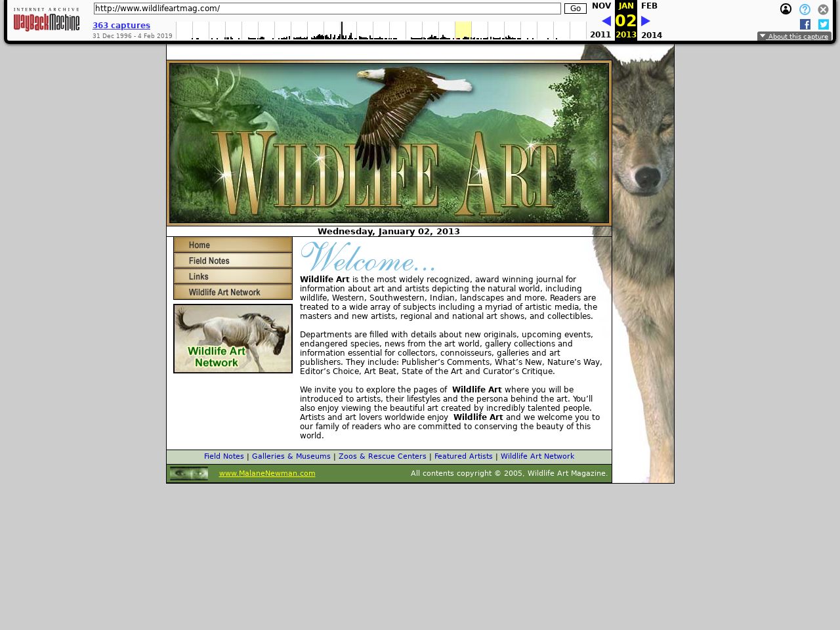Click Wildlife Art Network menu button

[x=233, y=292]
